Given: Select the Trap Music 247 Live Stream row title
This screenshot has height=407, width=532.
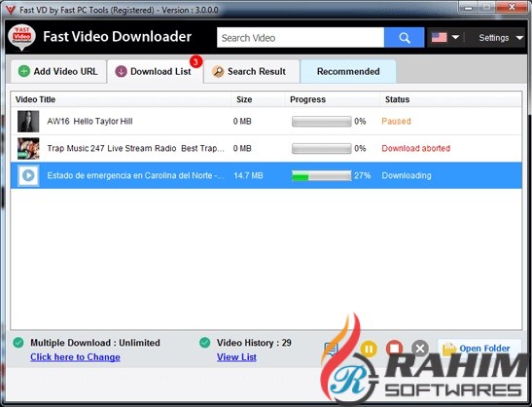Looking at the screenshot, I should pos(135,148).
